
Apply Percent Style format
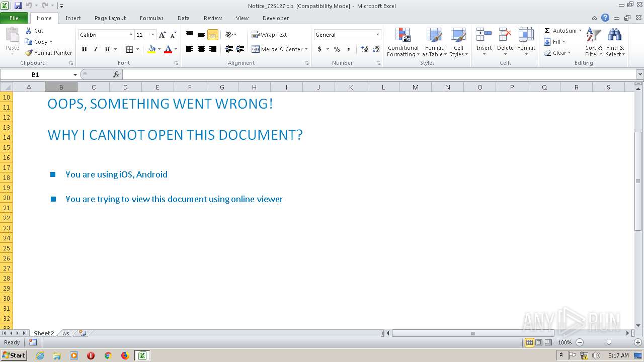pos(337,49)
